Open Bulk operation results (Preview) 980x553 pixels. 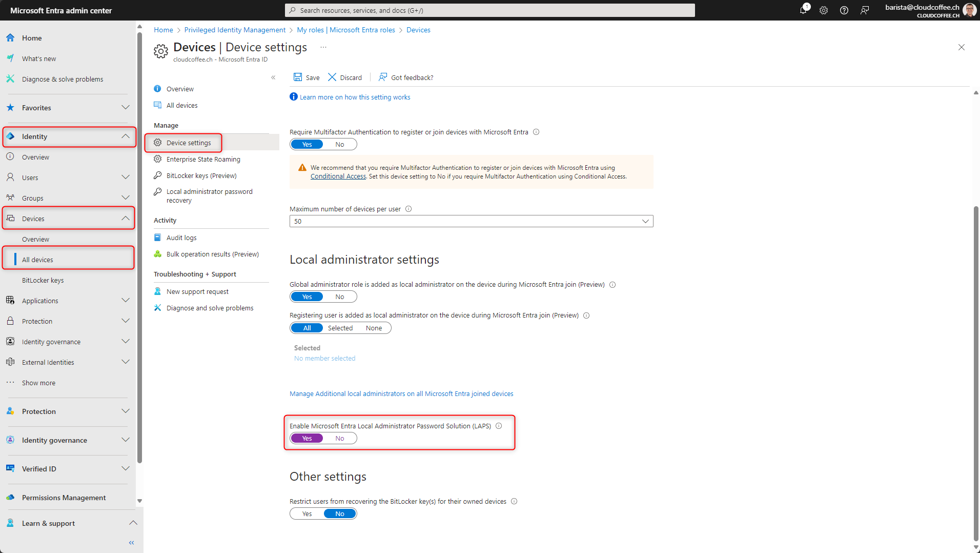click(x=212, y=254)
